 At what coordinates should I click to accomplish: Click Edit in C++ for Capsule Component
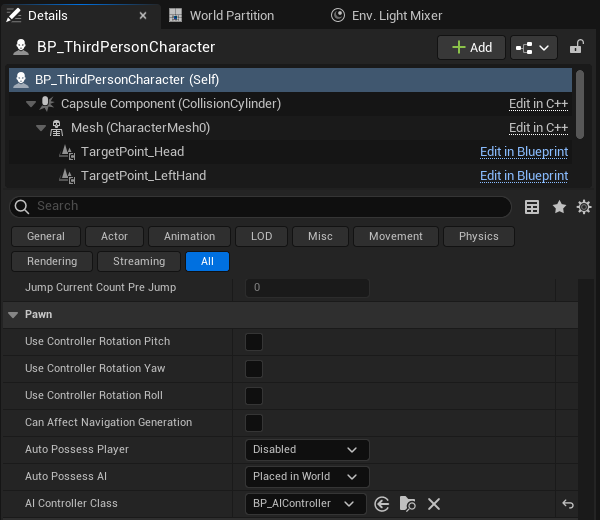point(538,104)
